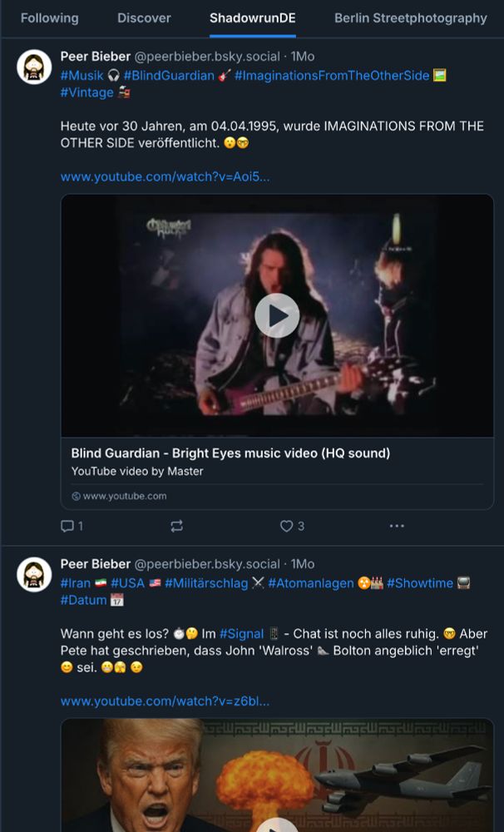Image resolution: width=504 pixels, height=832 pixels.
Task: Click the #Vintage hashtag link
Action: 86,92
